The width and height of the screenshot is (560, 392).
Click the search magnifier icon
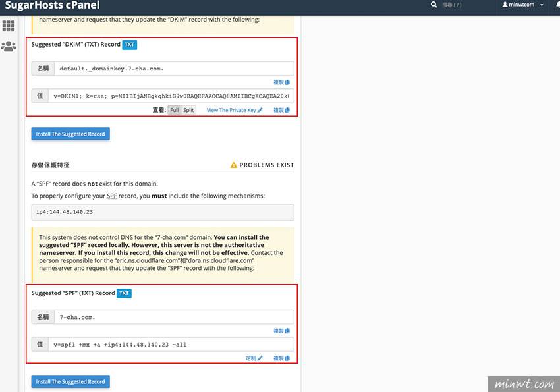[434, 5]
